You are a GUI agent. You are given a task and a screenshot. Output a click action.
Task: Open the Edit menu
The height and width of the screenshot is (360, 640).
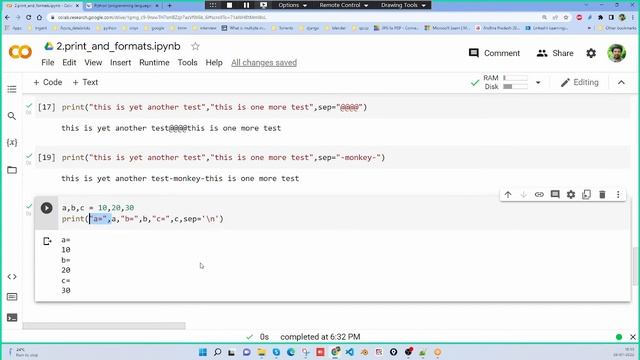(69, 62)
